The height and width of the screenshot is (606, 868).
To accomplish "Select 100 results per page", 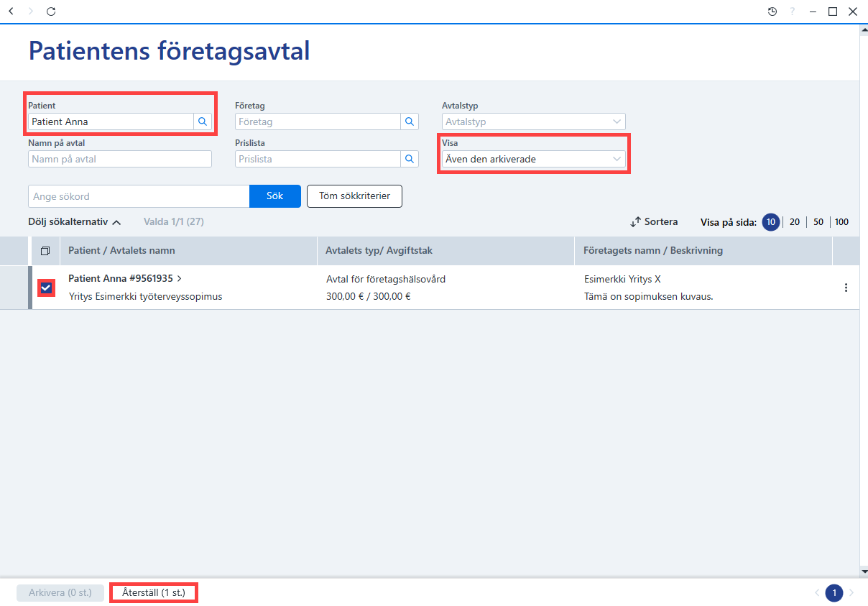I will [841, 222].
